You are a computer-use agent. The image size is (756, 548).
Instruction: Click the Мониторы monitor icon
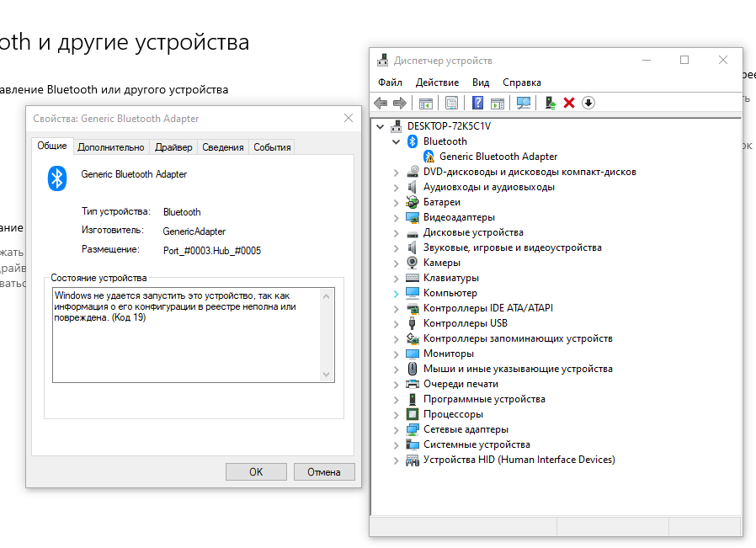pyautogui.click(x=413, y=354)
